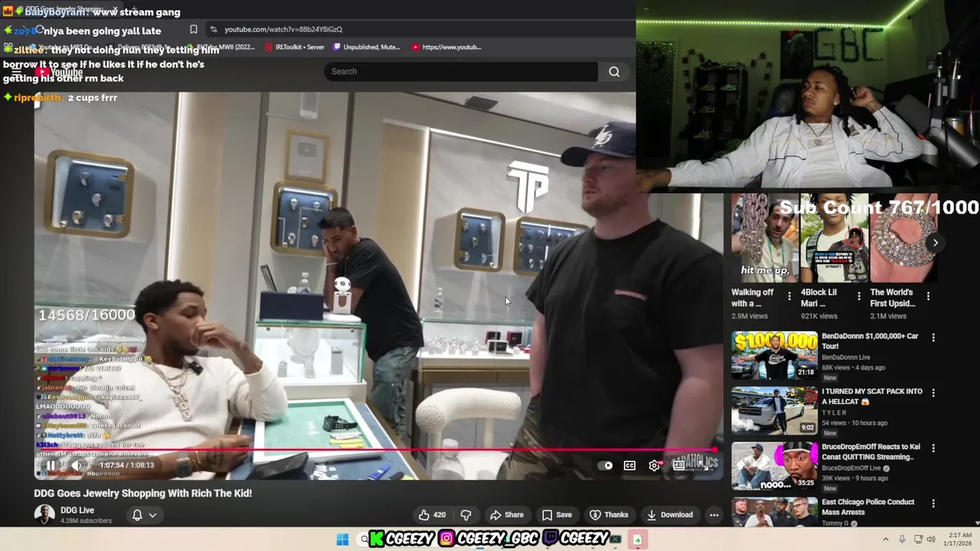Enter fullscreen with the player corner icon
The height and width of the screenshot is (551, 980).
point(705,465)
